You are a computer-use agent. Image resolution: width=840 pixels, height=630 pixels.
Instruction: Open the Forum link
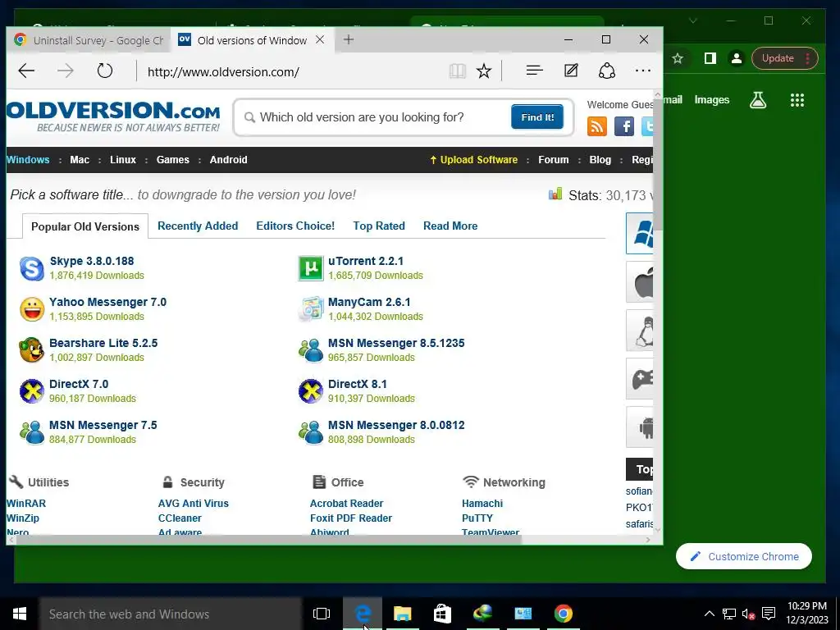click(x=554, y=160)
